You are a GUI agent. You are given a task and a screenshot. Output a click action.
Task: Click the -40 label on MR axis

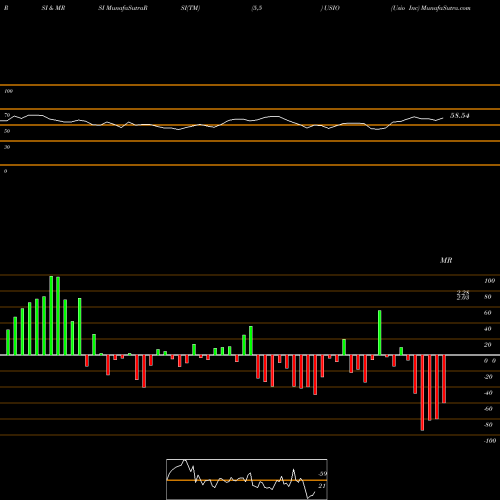(488, 393)
